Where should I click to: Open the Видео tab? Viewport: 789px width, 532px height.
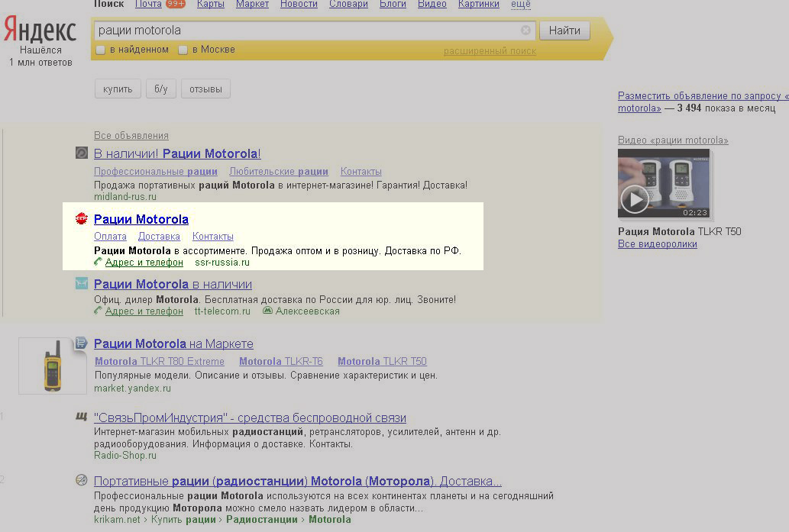click(x=432, y=4)
